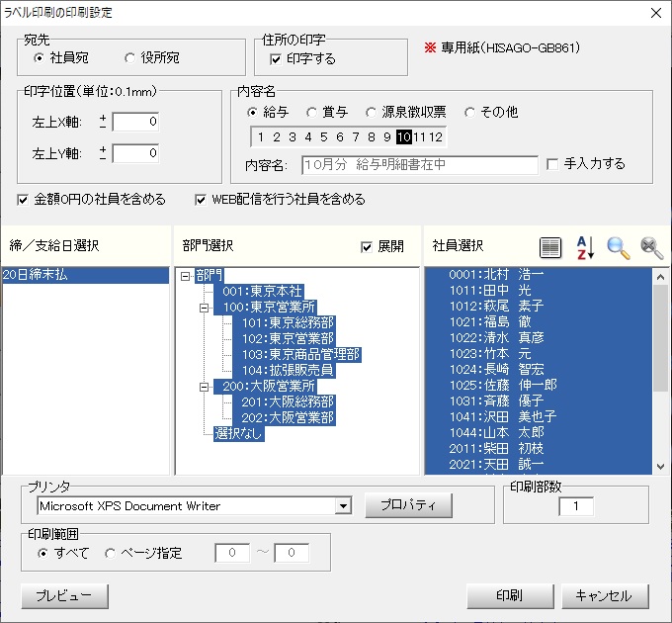Viewport: 672px width, 623px height.
Task: Select month 12 in month selector
Action: tap(436, 137)
